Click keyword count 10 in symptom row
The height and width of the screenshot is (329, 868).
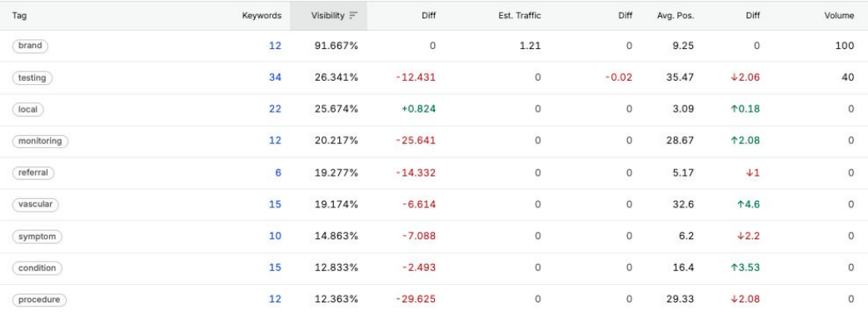275,236
